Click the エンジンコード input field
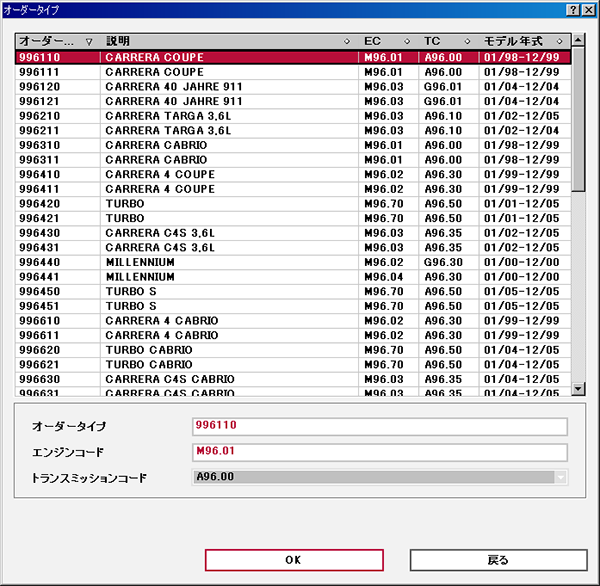The image size is (600, 586). 380,452
